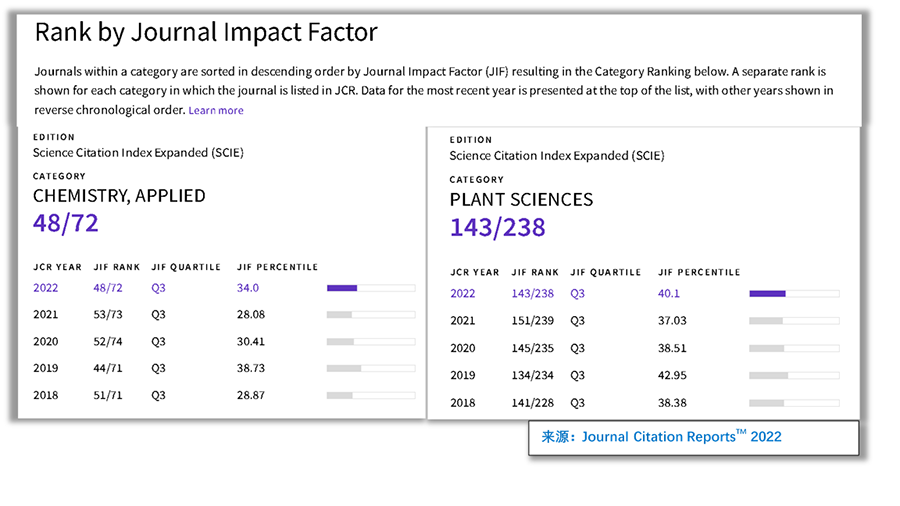The width and height of the screenshot is (900, 506).
Task: Click the 2021 row 53/73 rank
Action: tap(107, 315)
